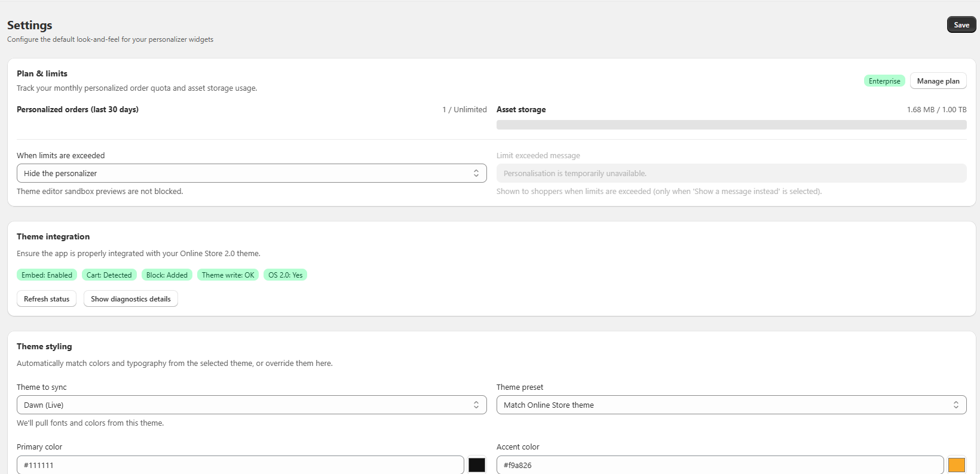Open the Manage plan page
The image size is (980, 474).
coord(938,81)
